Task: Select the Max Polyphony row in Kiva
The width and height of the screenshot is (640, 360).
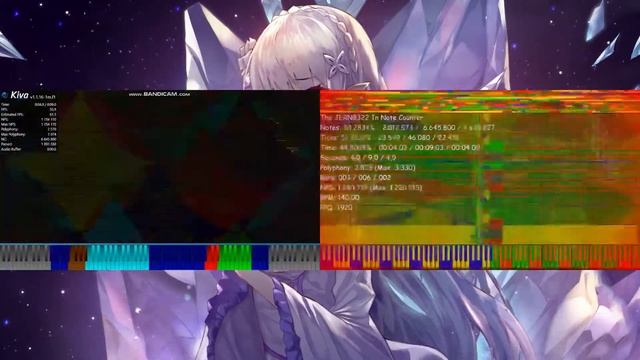Action: [29, 134]
